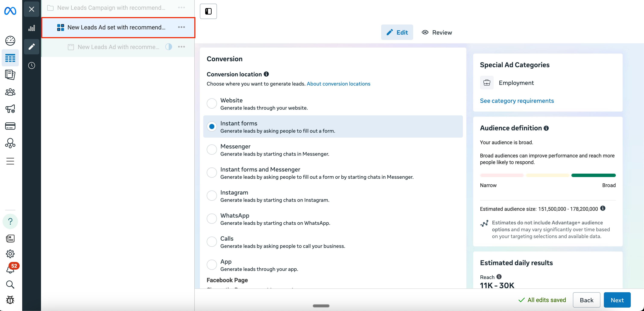This screenshot has width=644, height=311.
Task: Select the App conversion location
Action: tap(212, 264)
